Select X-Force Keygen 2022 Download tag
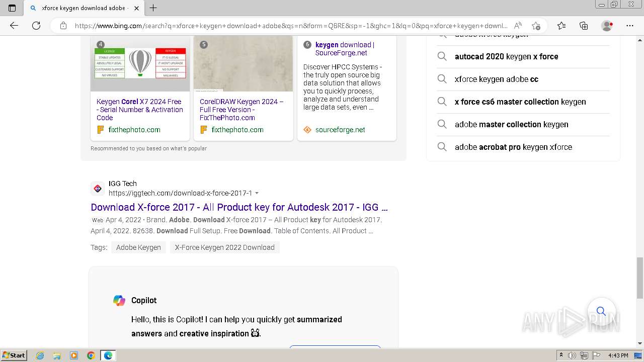This screenshot has height=362, width=644. (x=224, y=247)
